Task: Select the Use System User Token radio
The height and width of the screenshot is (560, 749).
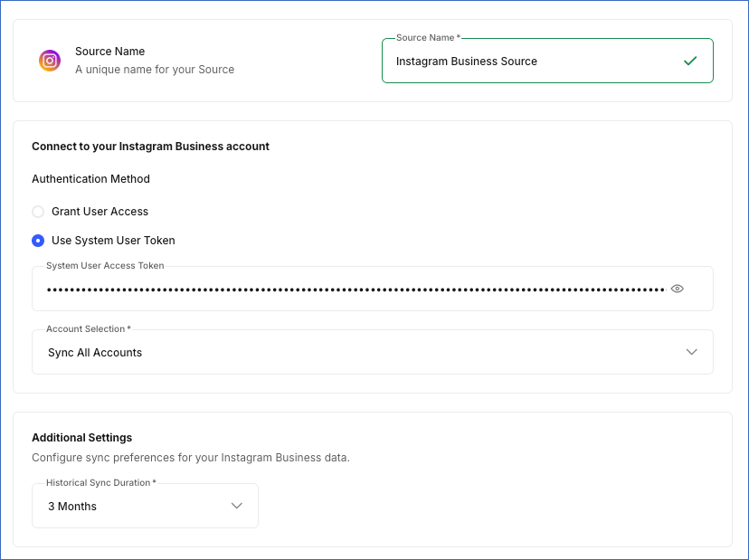Action: pyautogui.click(x=38, y=241)
